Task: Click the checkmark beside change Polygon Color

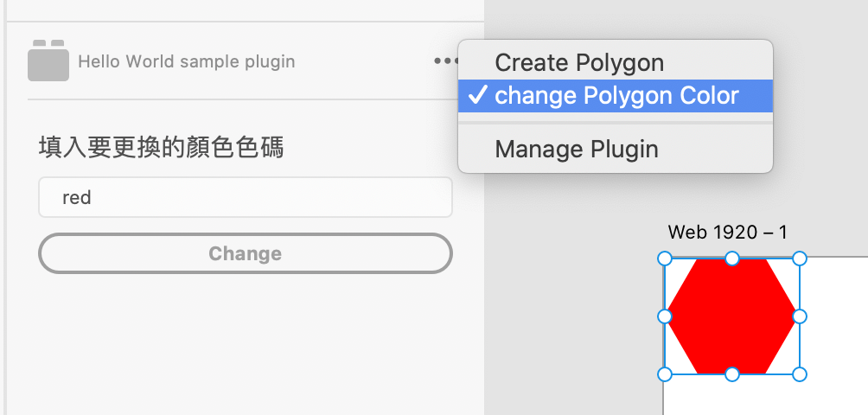Action: [477, 95]
